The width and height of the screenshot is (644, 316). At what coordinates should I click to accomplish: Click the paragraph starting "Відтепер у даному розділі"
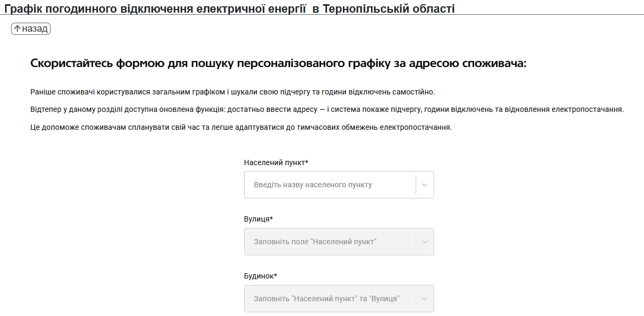click(x=327, y=110)
